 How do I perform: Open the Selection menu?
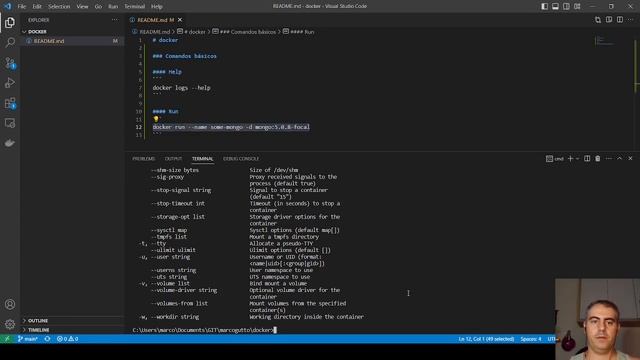pyautogui.click(x=59, y=7)
